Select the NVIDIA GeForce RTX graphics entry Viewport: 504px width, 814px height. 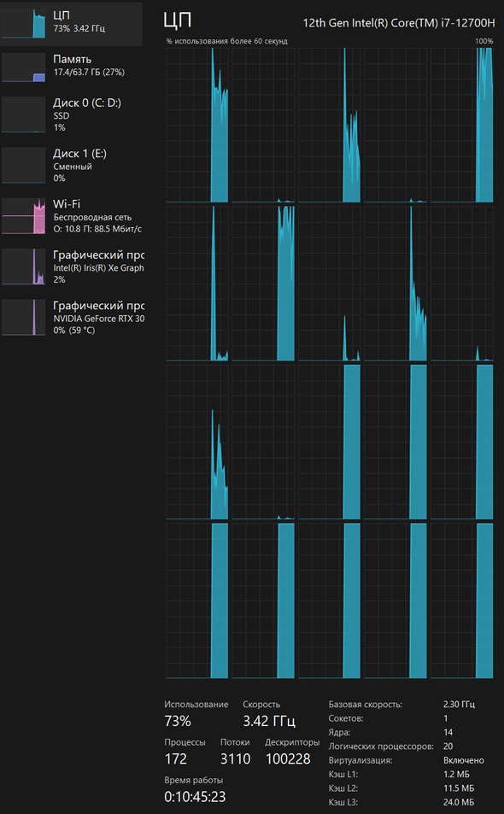[x=71, y=317]
